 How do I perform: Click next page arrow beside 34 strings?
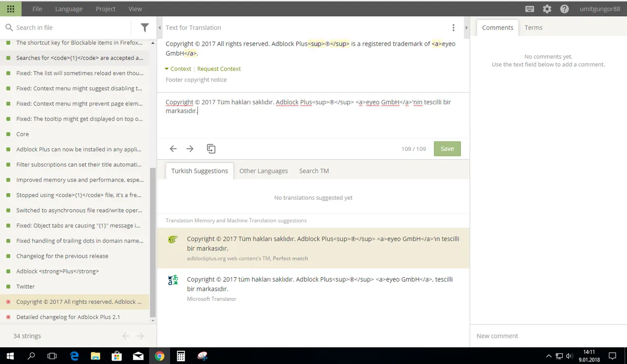pos(141,336)
